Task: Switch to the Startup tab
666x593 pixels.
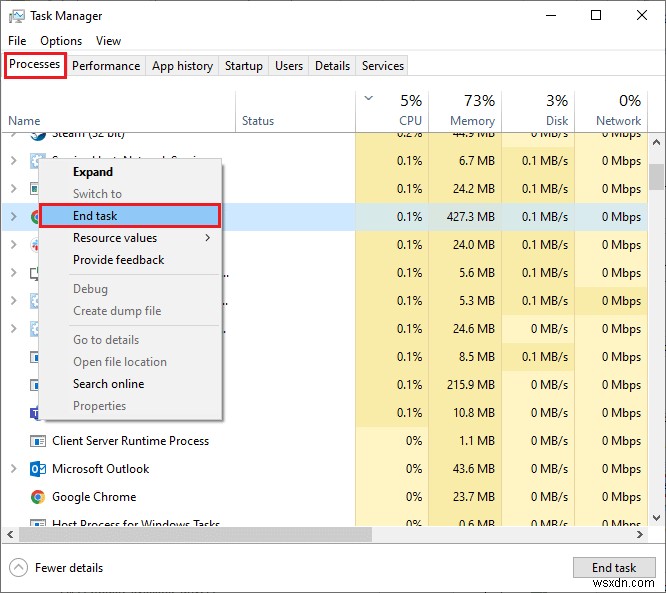Action: click(244, 66)
